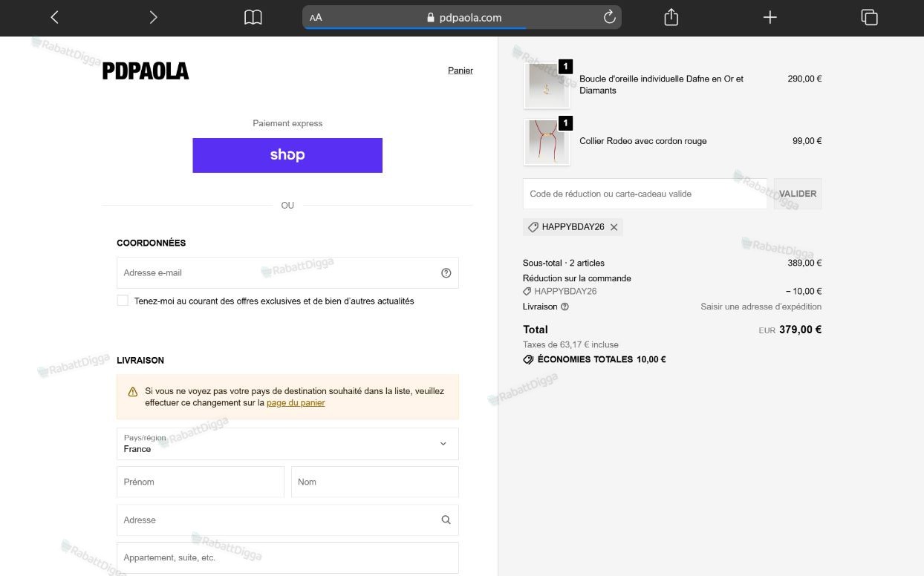Click the address search magnifier icon
Image resolution: width=924 pixels, height=576 pixels.
446,520
